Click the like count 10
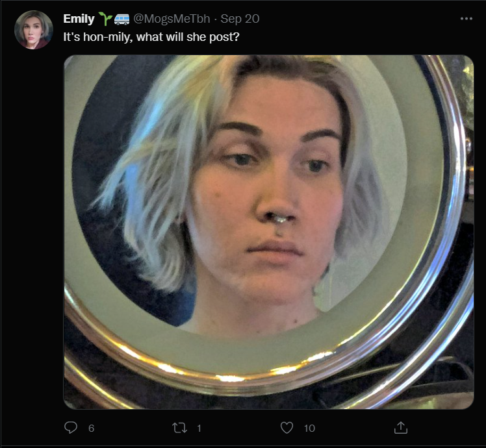 (x=309, y=428)
